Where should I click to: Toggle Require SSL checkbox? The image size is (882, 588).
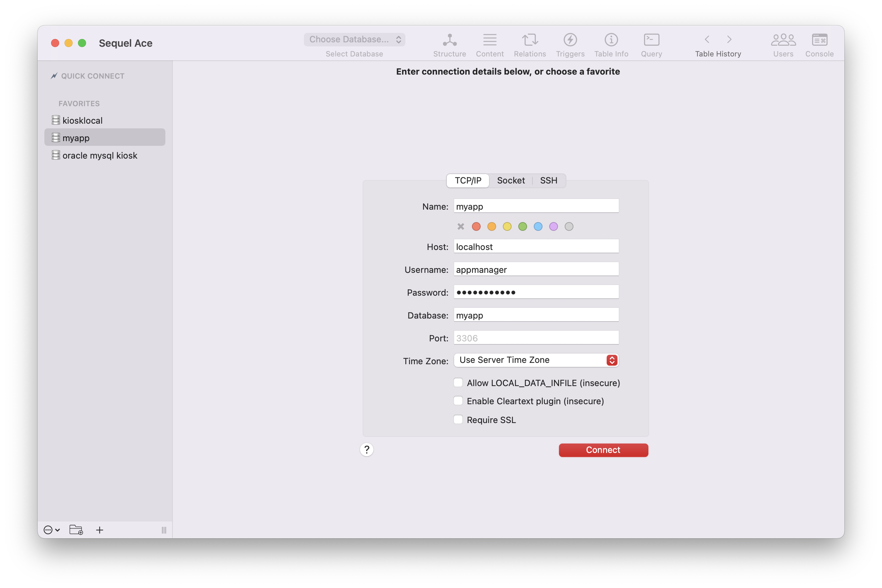[458, 419]
